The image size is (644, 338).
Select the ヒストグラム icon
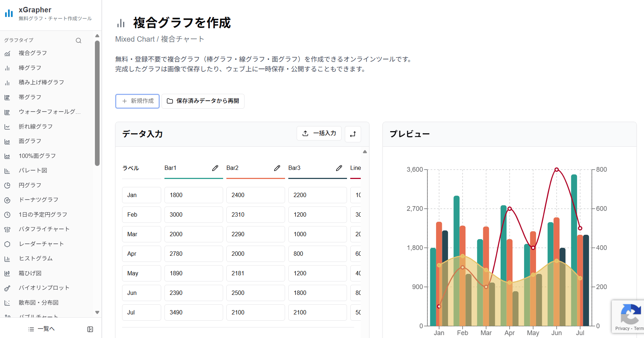point(8,258)
